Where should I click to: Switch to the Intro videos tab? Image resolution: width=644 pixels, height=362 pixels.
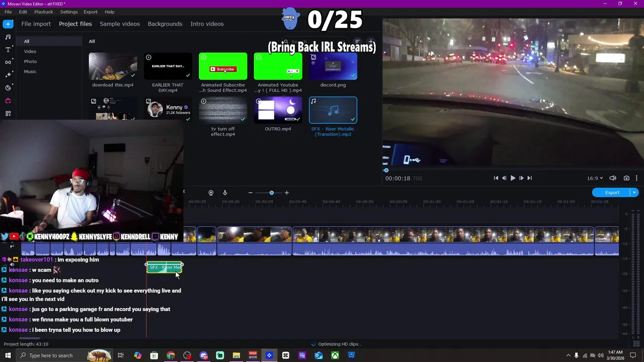tap(207, 24)
